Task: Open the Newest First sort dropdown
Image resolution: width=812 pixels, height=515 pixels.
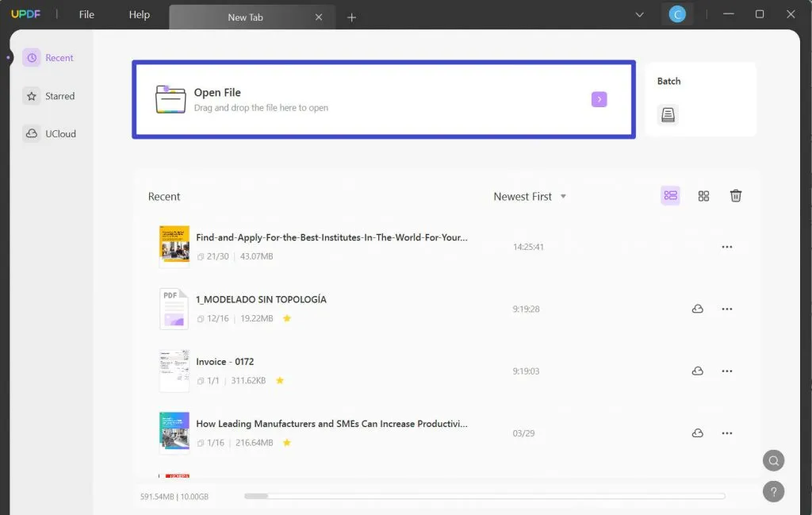Action: tap(530, 196)
